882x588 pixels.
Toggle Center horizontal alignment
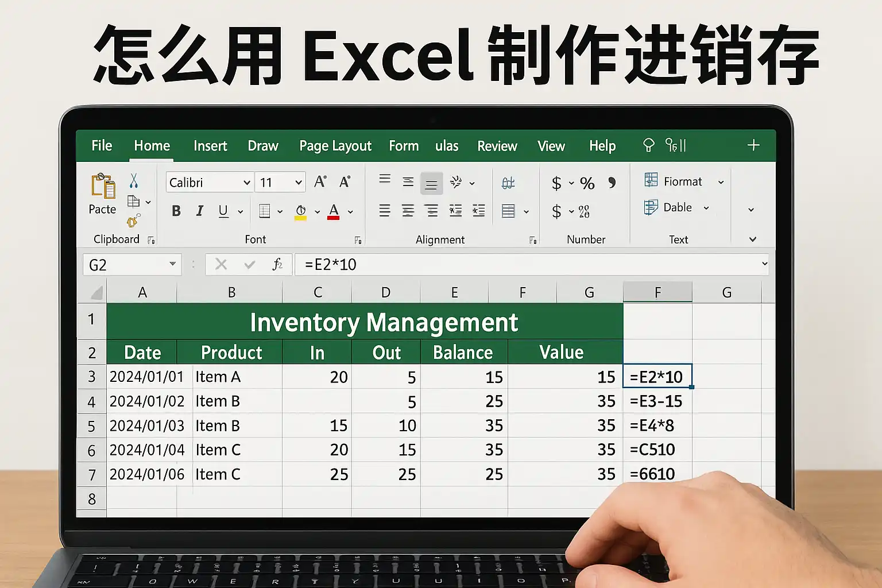[408, 211]
